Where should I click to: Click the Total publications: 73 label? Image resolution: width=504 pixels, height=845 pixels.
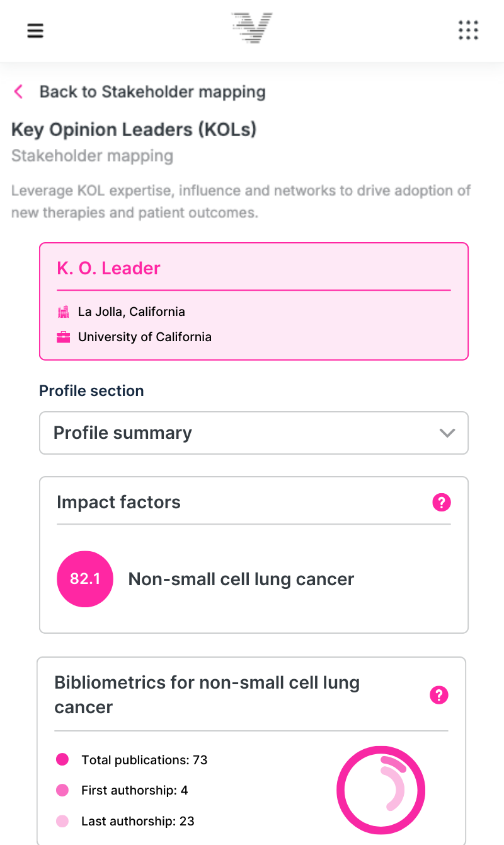(144, 760)
